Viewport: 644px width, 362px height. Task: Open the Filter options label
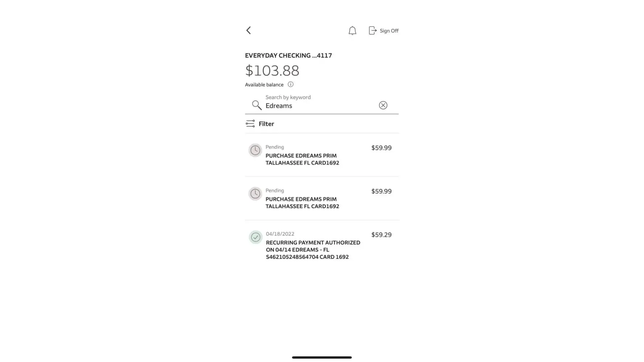266,124
